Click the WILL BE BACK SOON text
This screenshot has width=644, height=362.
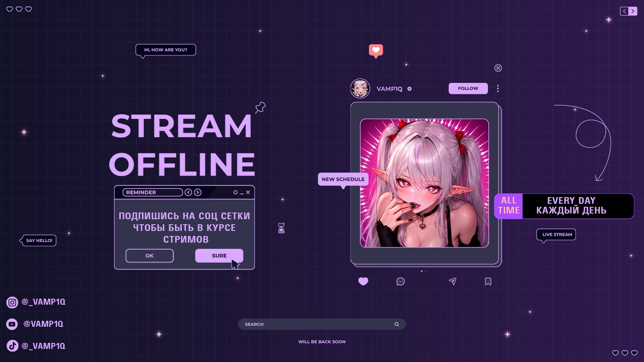[322, 342]
